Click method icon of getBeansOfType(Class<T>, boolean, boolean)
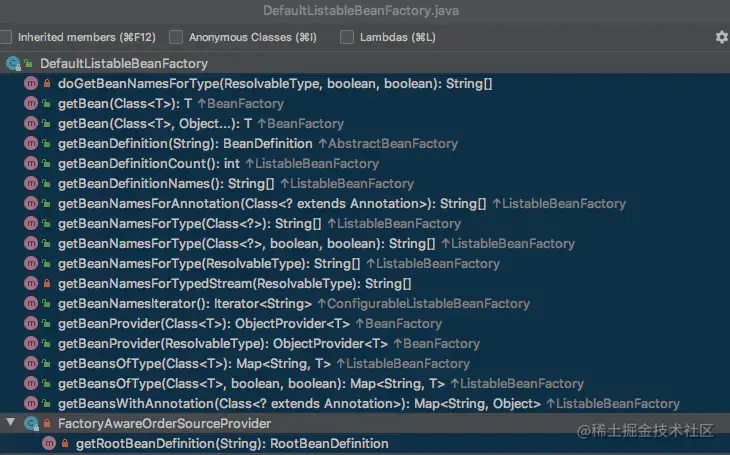This screenshot has width=730, height=455. point(31,383)
